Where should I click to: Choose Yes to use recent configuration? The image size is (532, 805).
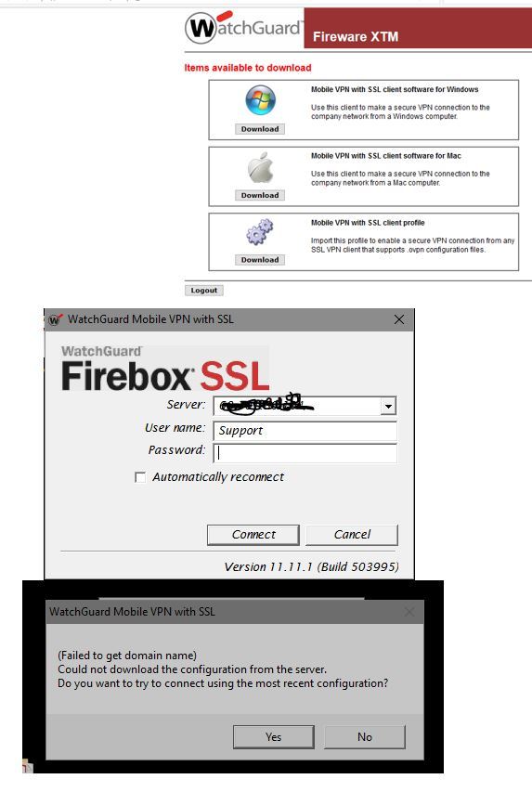click(274, 737)
